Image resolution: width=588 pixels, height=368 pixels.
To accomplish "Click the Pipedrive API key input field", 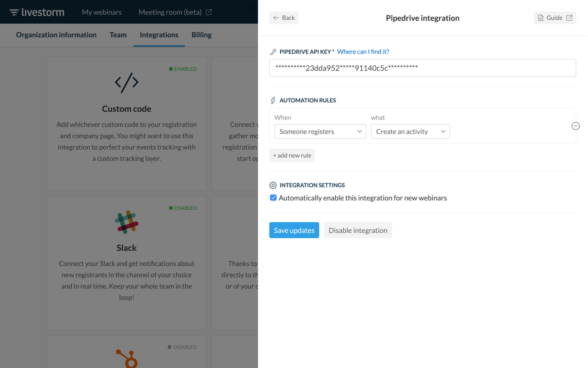I will [422, 68].
